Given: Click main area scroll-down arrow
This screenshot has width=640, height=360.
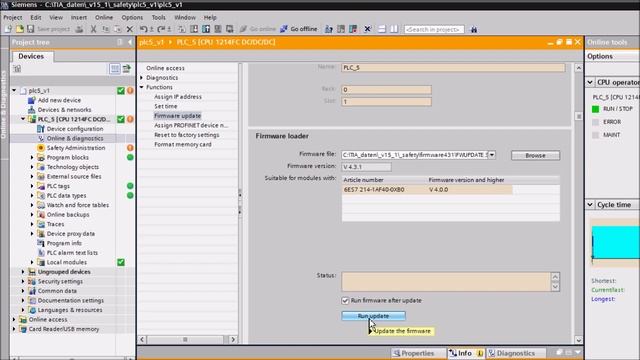Looking at the screenshot, I should tap(579, 340).
